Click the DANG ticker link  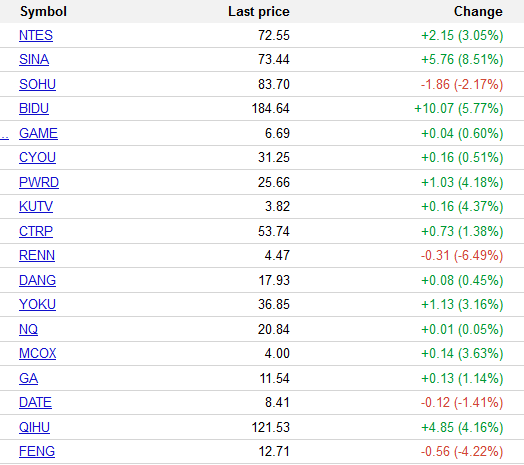point(37,280)
